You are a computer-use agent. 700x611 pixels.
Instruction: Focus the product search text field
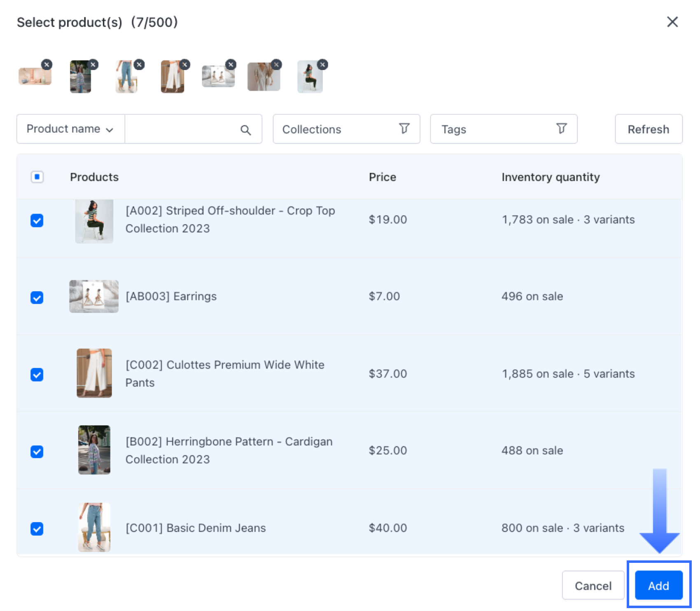click(x=181, y=129)
